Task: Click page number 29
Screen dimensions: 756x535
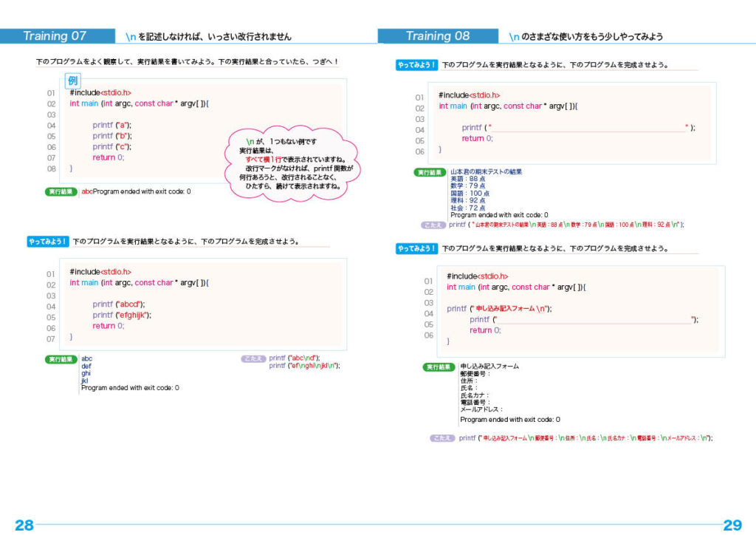Action: (x=732, y=525)
